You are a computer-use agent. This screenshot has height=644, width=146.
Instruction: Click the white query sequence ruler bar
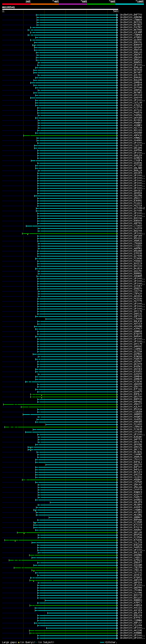tap(60, 9)
